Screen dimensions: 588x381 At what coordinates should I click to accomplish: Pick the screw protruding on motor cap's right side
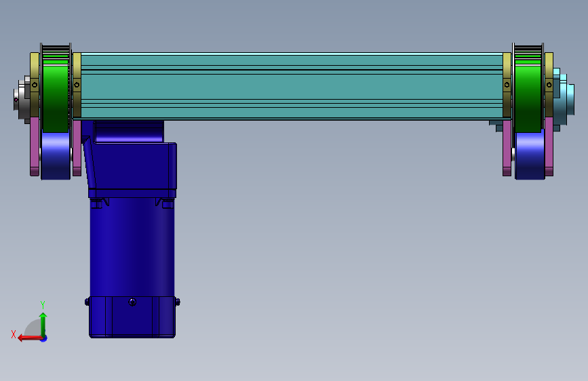178,302
